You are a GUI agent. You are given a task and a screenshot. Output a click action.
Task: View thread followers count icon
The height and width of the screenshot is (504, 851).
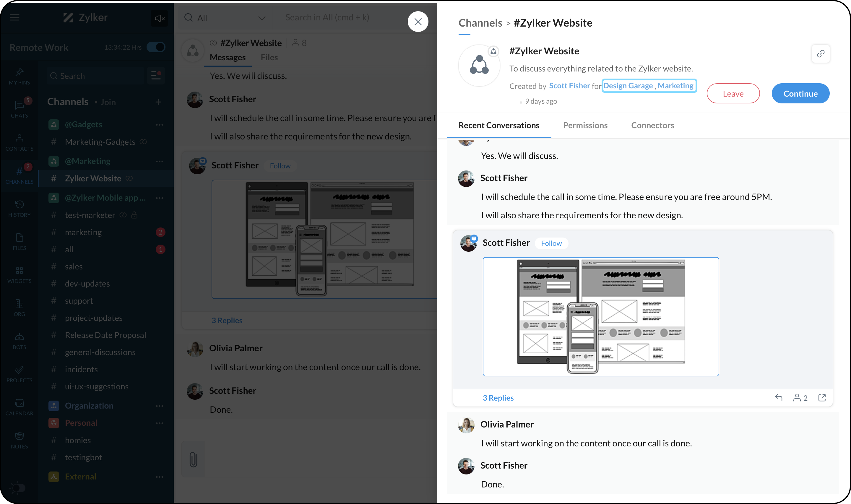(800, 397)
